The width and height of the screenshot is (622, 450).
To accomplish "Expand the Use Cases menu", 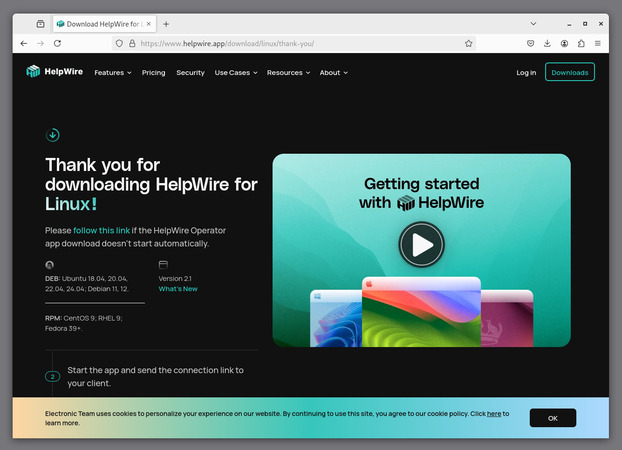I will [236, 73].
